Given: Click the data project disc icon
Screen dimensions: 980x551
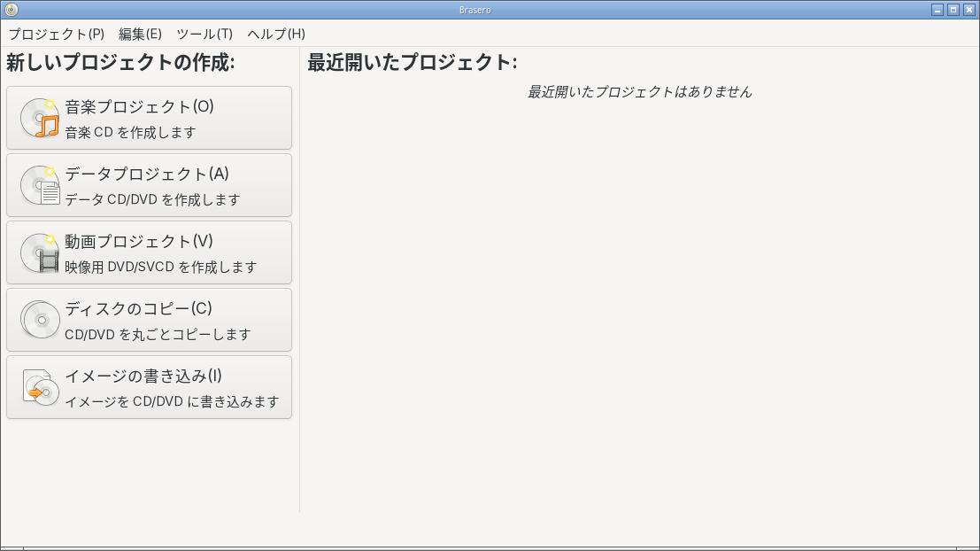Looking at the screenshot, I should tap(40, 186).
